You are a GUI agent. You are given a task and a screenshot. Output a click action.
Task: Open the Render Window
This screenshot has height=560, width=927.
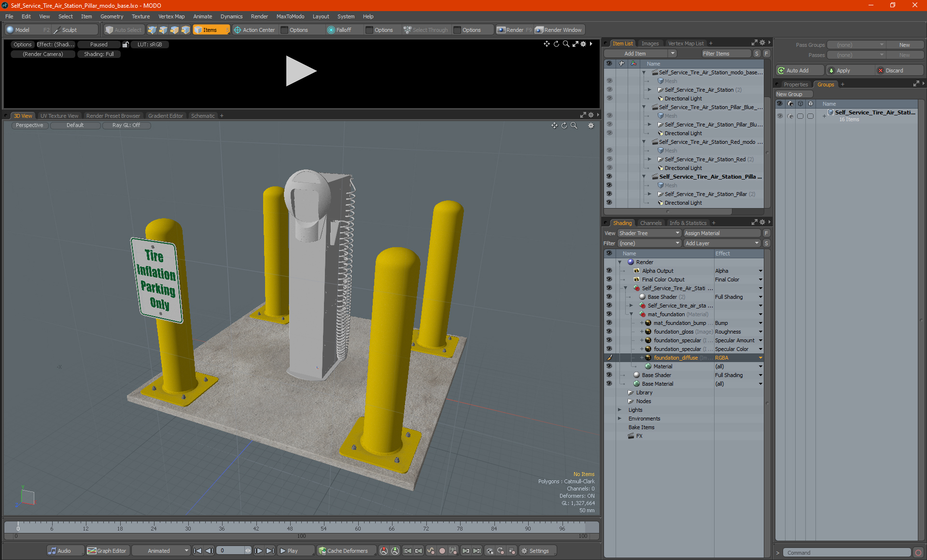click(x=559, y=30)
